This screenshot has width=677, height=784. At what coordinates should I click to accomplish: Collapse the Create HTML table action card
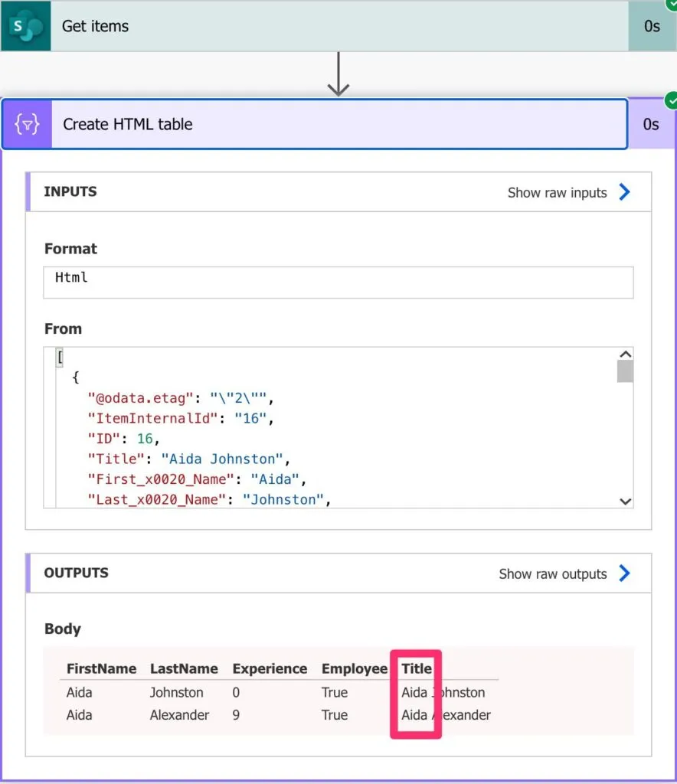coord(337,124)
